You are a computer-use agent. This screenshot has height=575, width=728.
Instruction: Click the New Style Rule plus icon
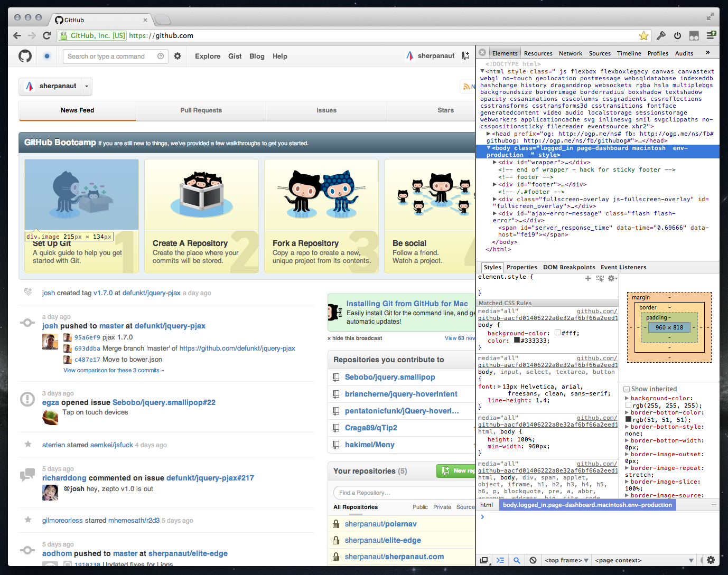point(588,278)
